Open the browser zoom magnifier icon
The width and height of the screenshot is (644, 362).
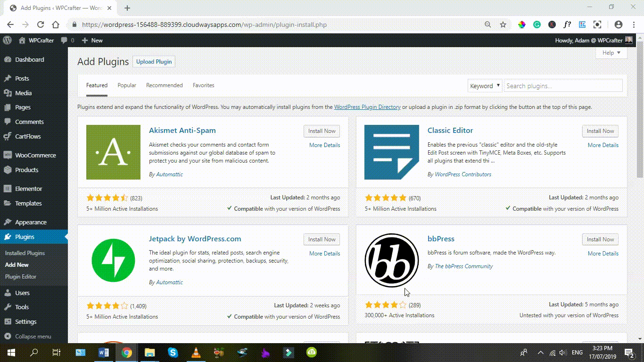[x=488, y=25]
